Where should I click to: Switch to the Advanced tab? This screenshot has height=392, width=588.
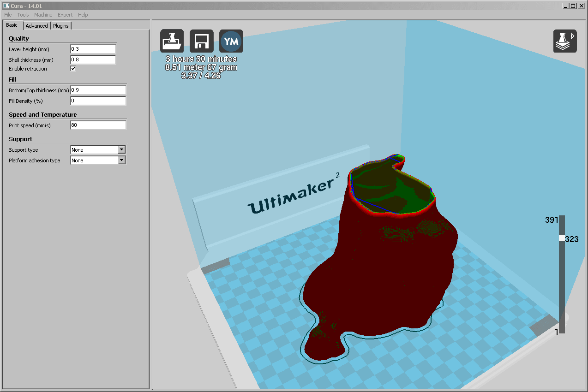(36, 26)
